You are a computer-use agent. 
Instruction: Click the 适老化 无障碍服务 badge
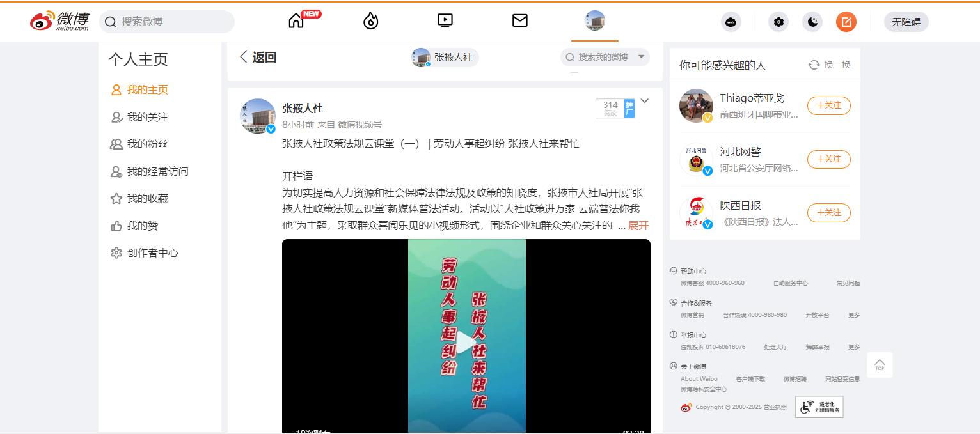819,407
